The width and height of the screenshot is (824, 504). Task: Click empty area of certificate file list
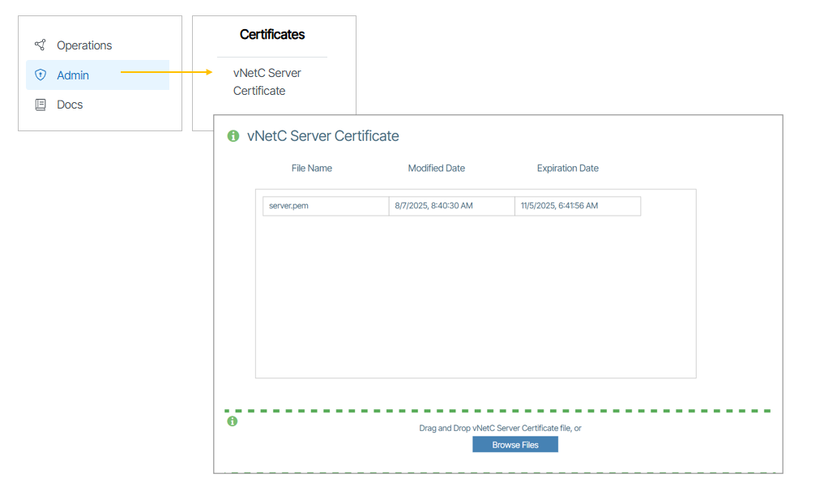click(475, 300)
